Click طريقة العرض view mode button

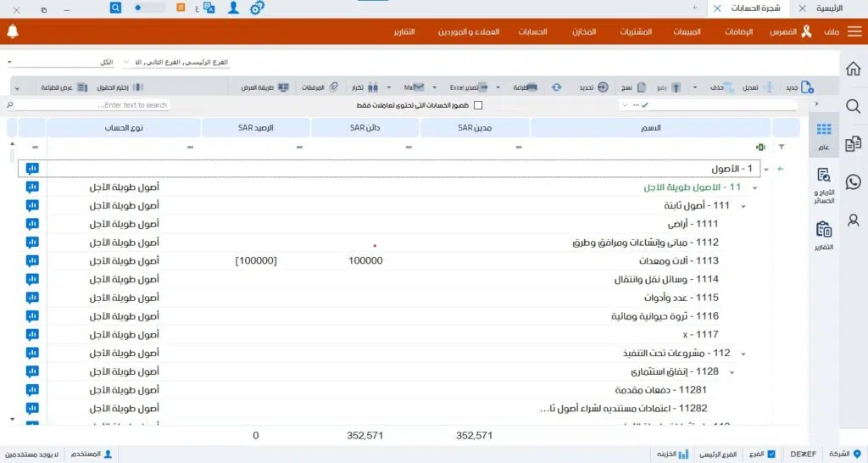tap(265, 87)
